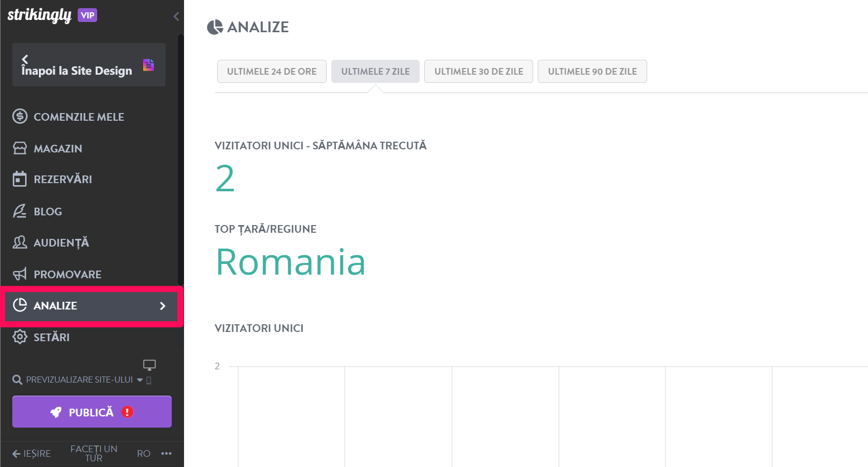The image size is (868, 467).
Task: Open the three-dots more options menu
Action: click(167, 454)
